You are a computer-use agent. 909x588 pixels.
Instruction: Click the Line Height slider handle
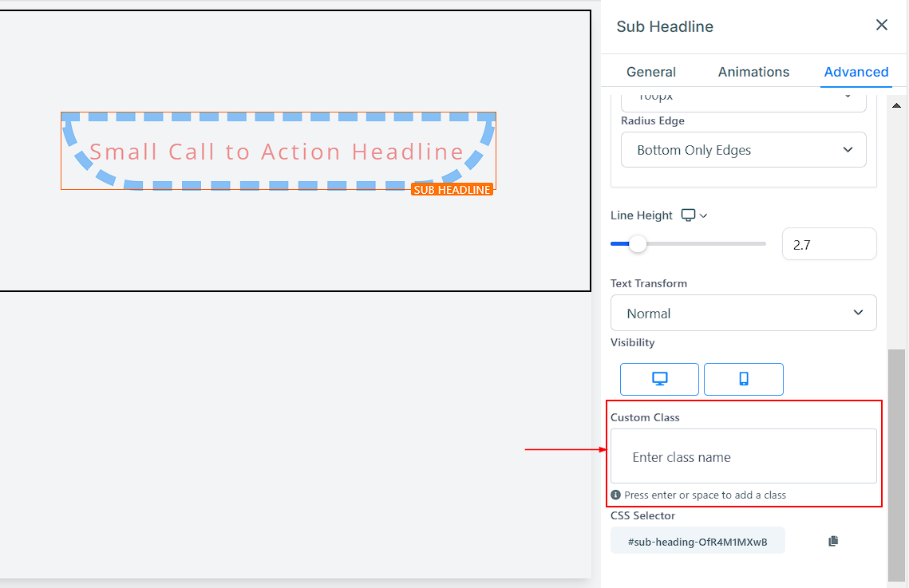tap(638, 244)
